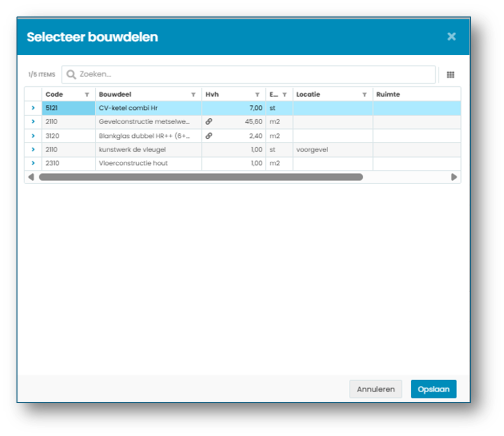
Task: Click the horizontal scrollbar left arrow
Action: pos(31,177)
